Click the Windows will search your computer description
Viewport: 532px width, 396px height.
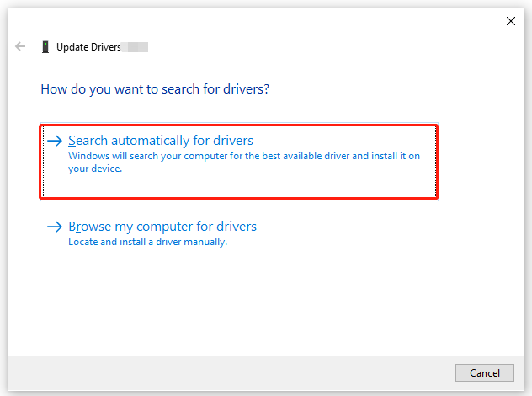tap(244, 162)
